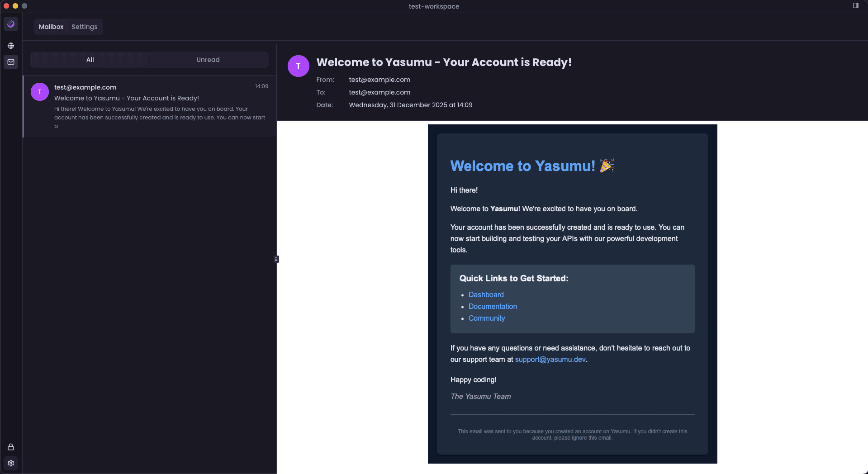
Task: Click the panel divider grip handle
Action: pyautogui.click(x=276, y=259)
